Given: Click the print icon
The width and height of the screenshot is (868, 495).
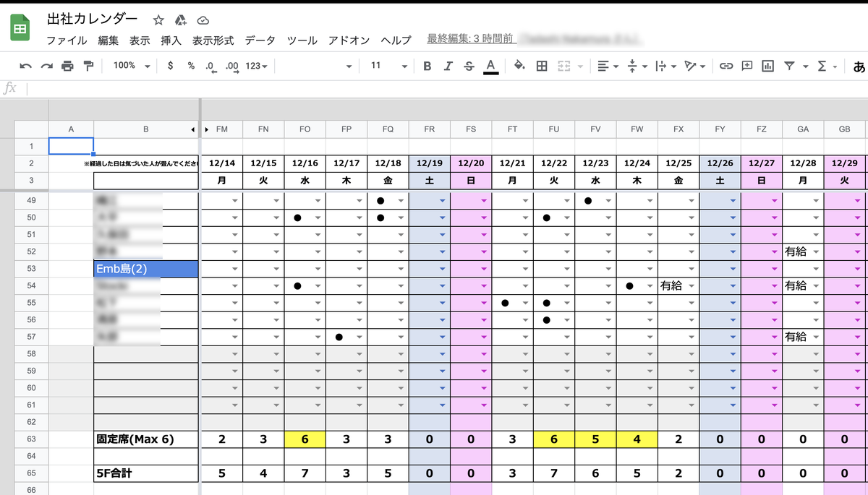Looking at the screenshot, I should pos(66,66).
